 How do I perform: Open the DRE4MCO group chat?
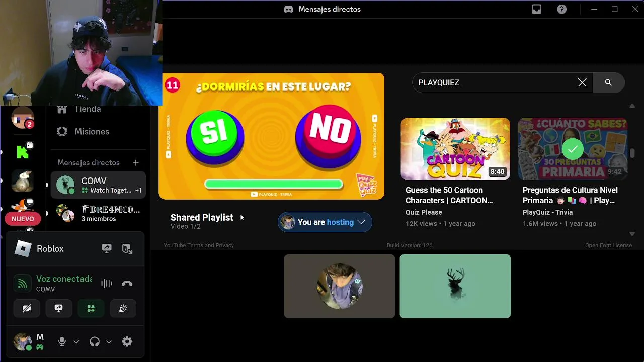98,214
